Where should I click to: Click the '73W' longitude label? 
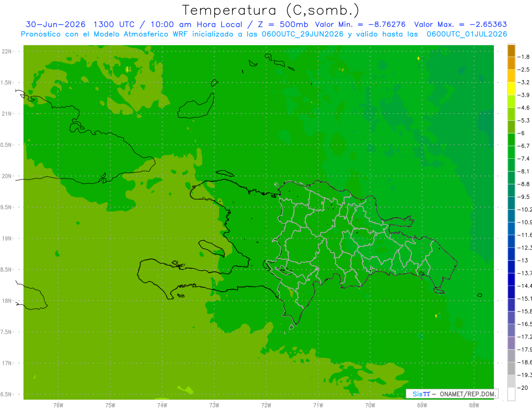(x=214, y=405)
